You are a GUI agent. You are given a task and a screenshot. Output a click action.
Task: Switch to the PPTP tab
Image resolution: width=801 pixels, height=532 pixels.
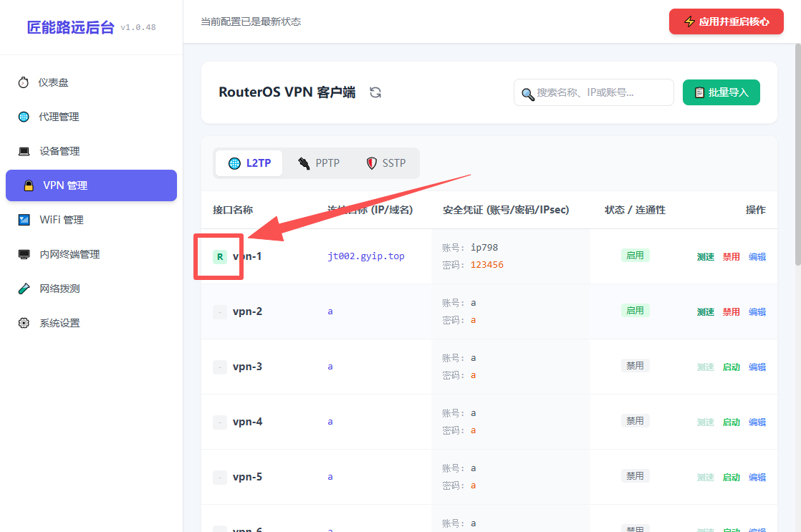(x=318, y=163)
